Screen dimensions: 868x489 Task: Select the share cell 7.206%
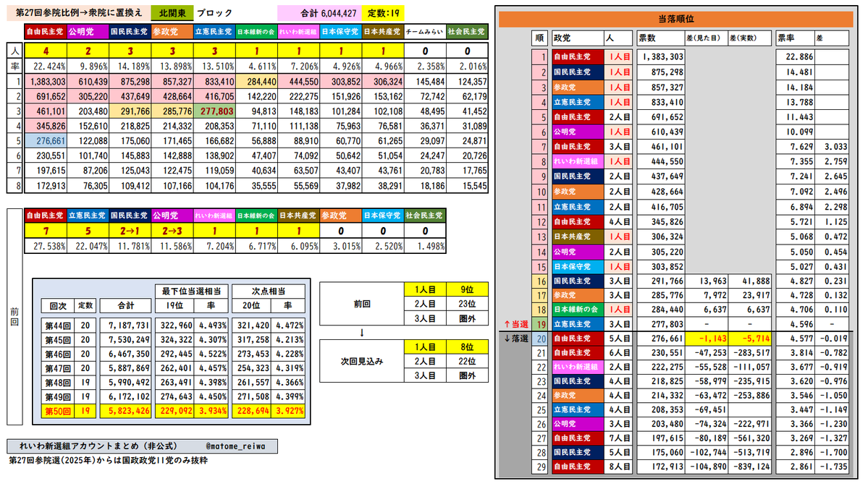tap(298, 67)
